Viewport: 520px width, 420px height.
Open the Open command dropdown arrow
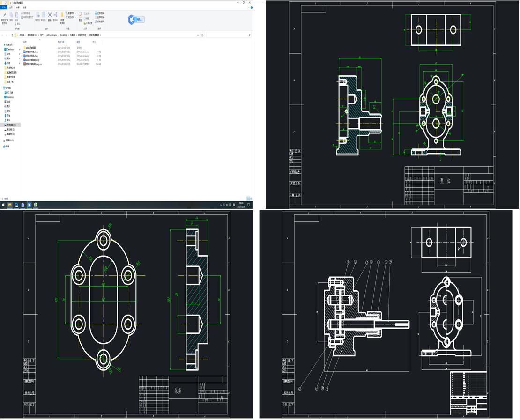click(90, 14)
